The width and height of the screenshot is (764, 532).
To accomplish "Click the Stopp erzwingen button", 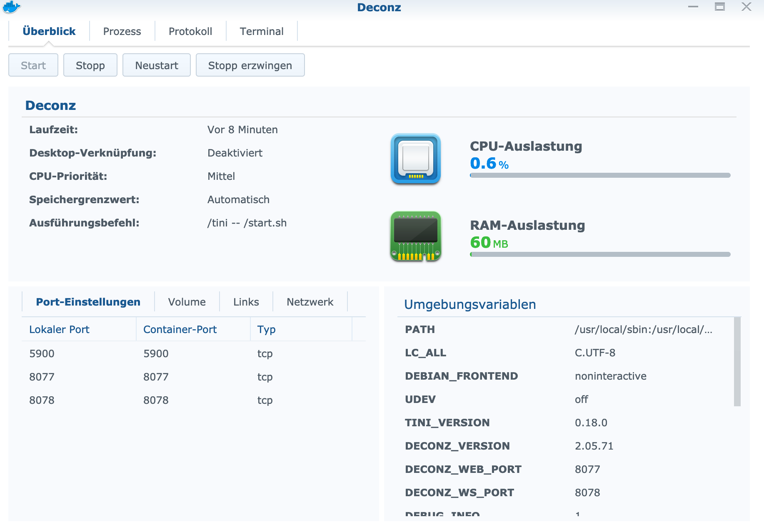I will pyautogui.click(x=250, y=65).
